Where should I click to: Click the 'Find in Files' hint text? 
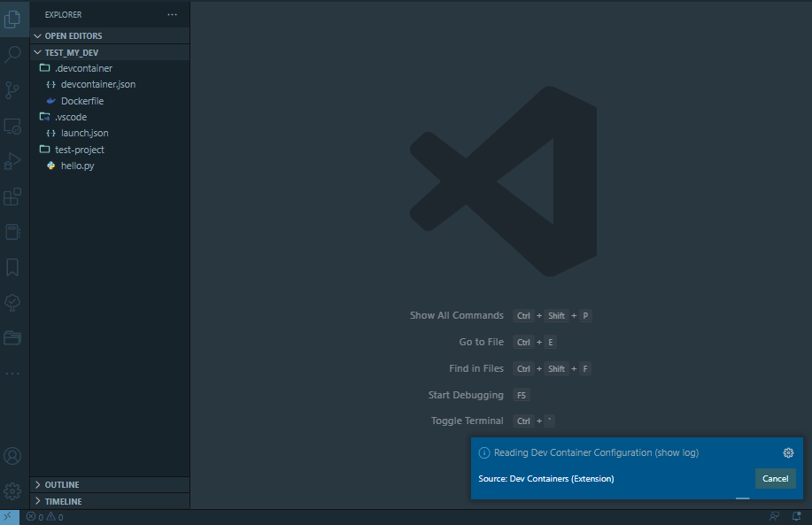tap(476, 368)
